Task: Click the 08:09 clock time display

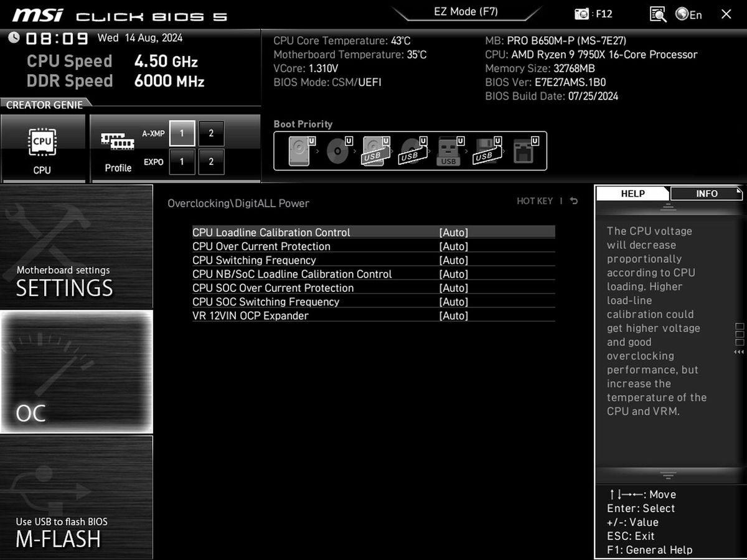Action: click(57, 39)
